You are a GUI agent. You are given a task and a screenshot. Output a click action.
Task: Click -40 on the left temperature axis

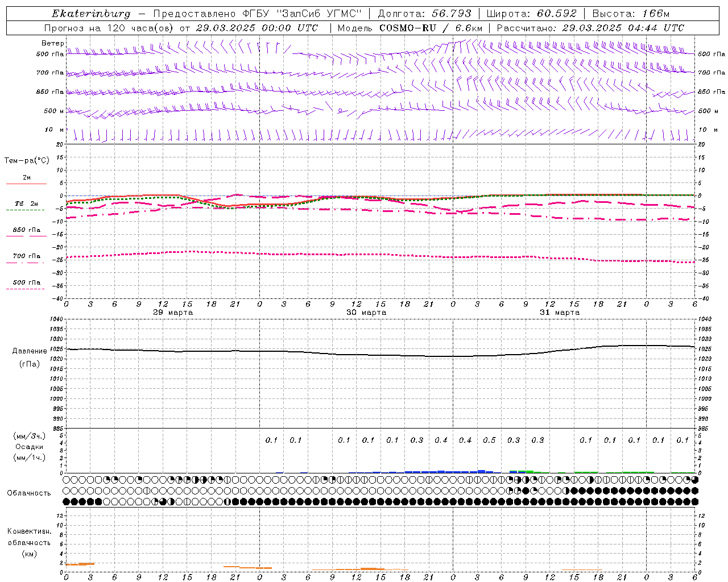pos(57,299)
